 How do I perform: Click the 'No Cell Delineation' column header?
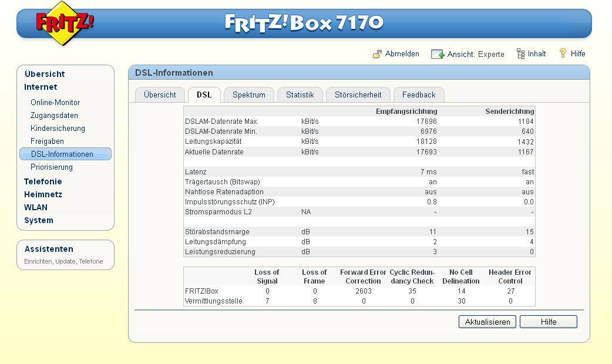tap(461, 277)
